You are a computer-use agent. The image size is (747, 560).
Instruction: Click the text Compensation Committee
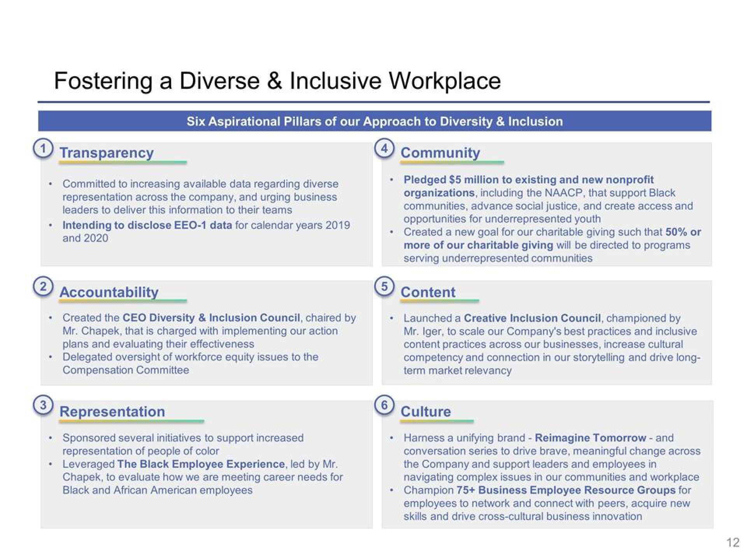[126, 370]
